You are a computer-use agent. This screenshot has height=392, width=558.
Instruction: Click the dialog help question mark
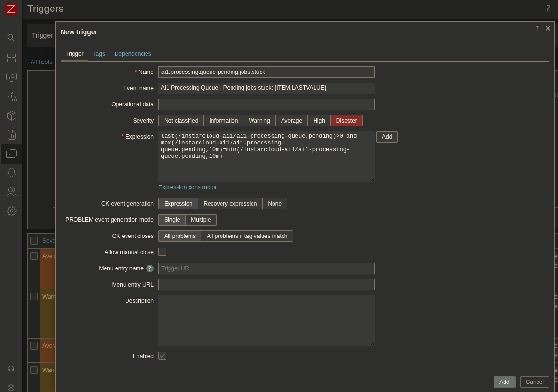point(537,28)
